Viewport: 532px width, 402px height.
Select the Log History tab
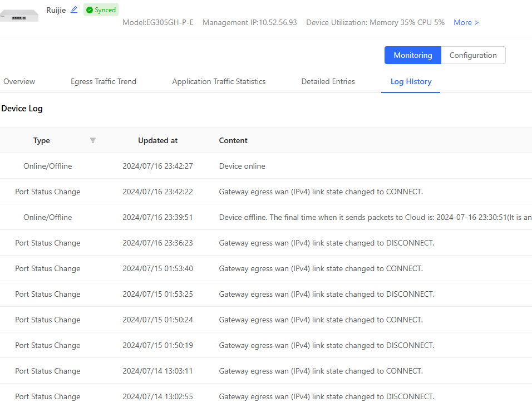click(x=411, y=81)
